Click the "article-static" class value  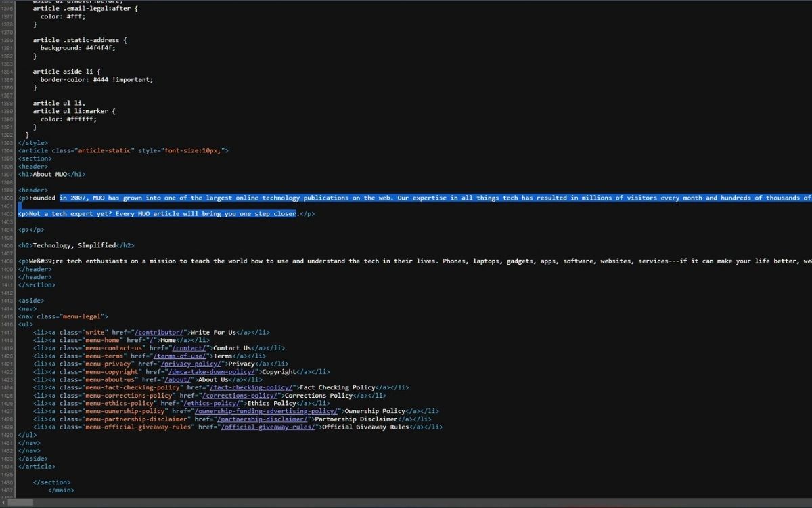click(x=105, y=150)
